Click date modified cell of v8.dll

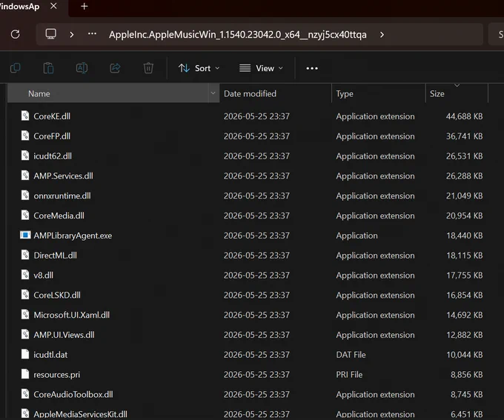coord(256,276)
